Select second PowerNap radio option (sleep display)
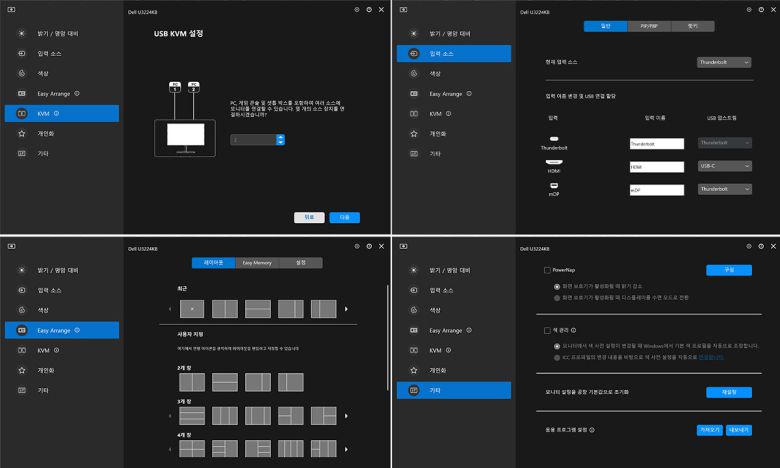 click(557, 298)
